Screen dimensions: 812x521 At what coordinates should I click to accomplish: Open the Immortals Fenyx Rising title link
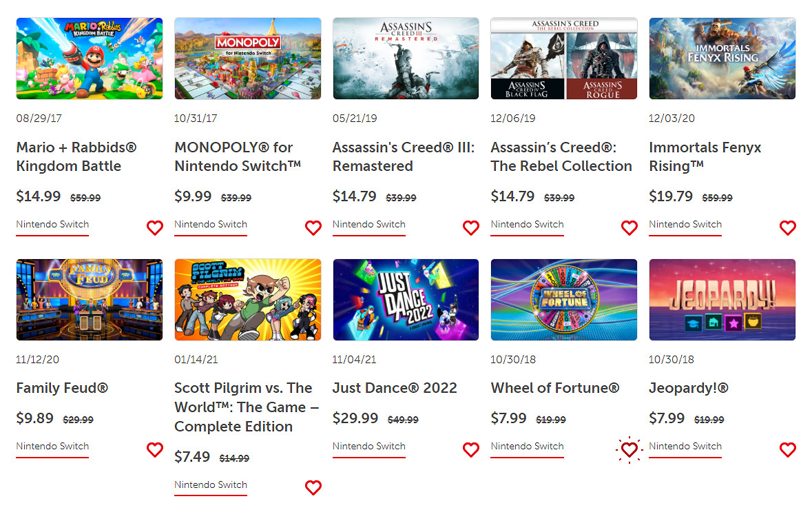[705, 156]
